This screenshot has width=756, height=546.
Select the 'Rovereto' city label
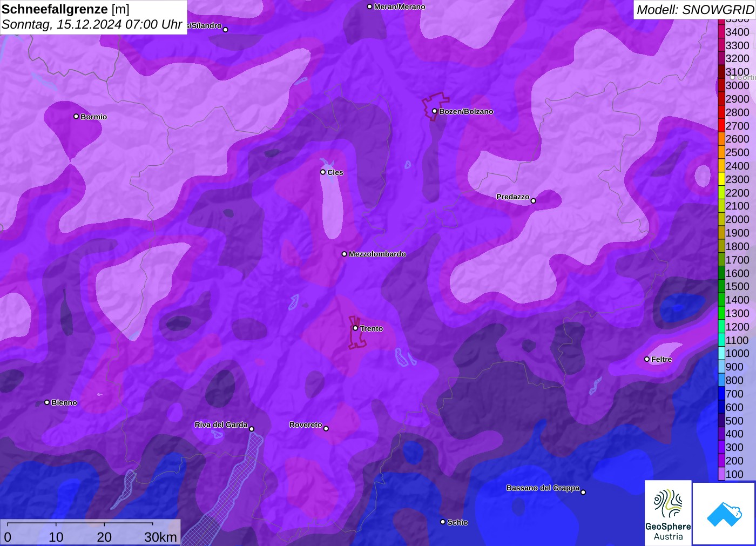306,424
